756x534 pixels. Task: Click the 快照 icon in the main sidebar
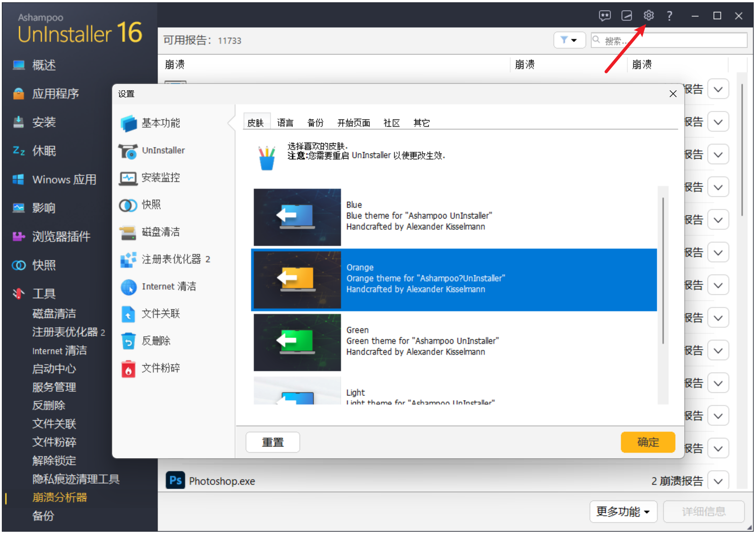point(19,265)
